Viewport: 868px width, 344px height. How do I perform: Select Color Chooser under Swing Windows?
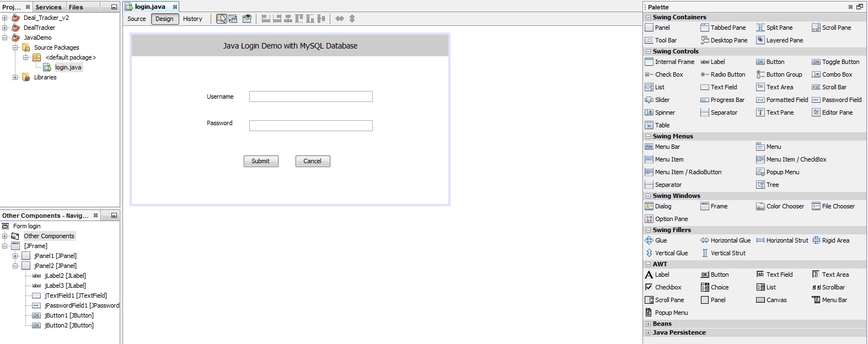[x=780, y=206]
